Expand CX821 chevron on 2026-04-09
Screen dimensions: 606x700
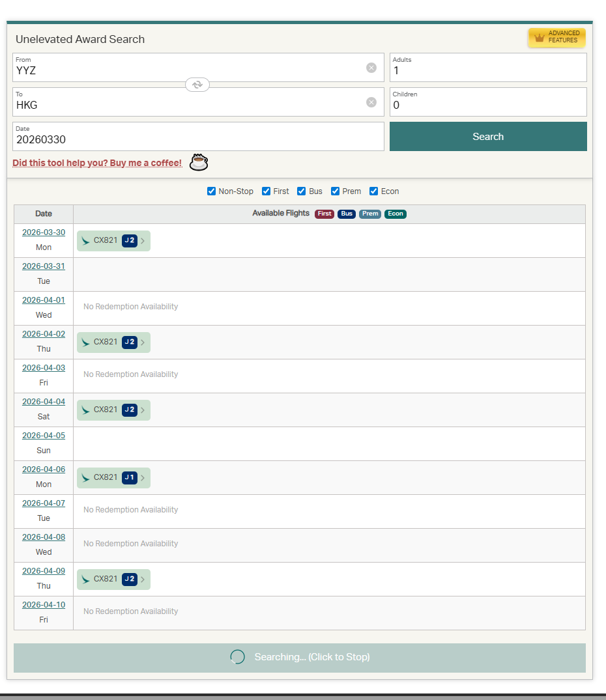pyautogui.click(x=143, y=580)
